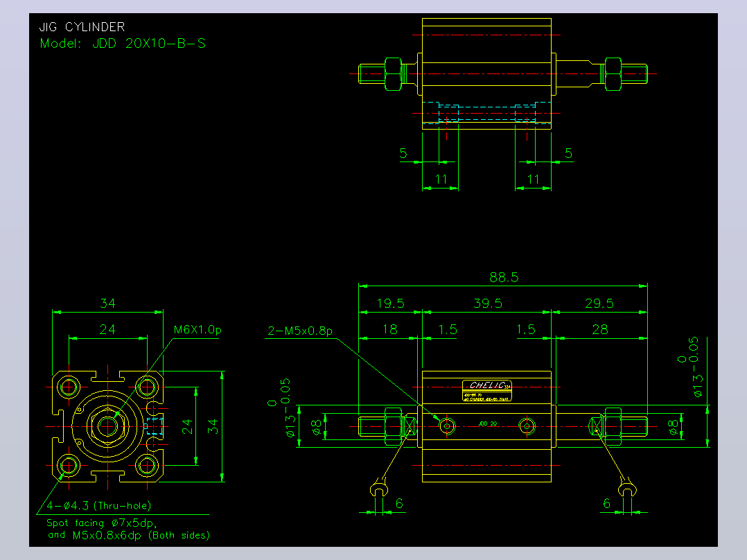Image resolution: width=747 pixels, height=560 pixels.
Task: Click the 19.5 dimension value
Action: (x=390, y=303)
